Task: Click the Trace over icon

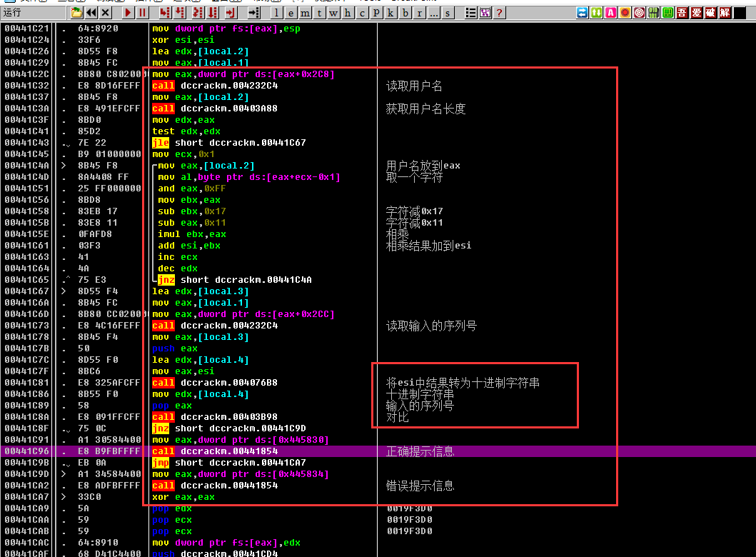Action: pos(213,13)
